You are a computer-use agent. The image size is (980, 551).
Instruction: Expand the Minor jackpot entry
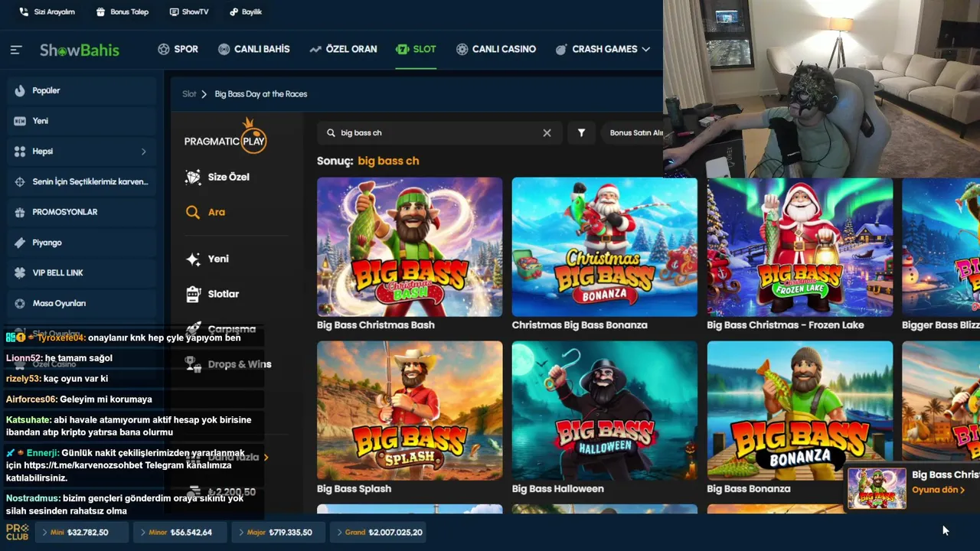180,532
